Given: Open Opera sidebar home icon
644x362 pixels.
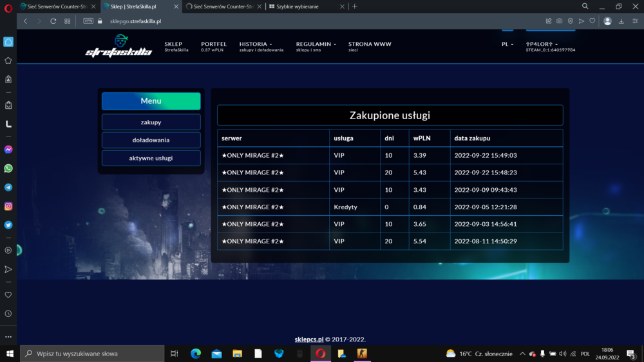Looking at the screenshot, I should tap(8, 42).
